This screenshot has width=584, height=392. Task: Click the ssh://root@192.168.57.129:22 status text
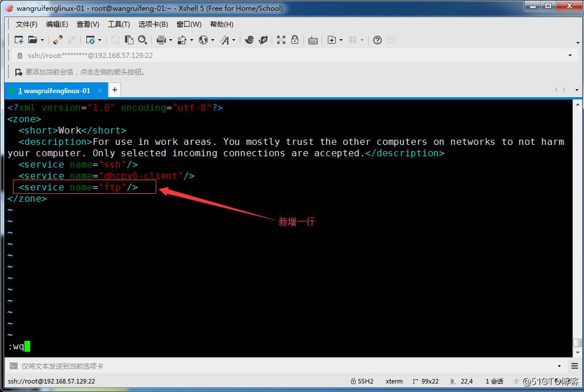pos(51,381)
